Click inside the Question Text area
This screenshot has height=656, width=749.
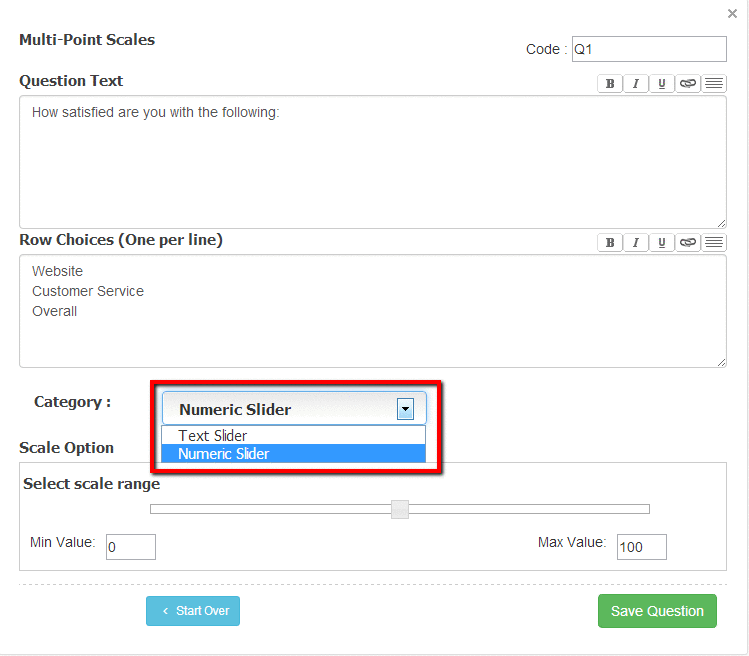(x=372, y=162)
